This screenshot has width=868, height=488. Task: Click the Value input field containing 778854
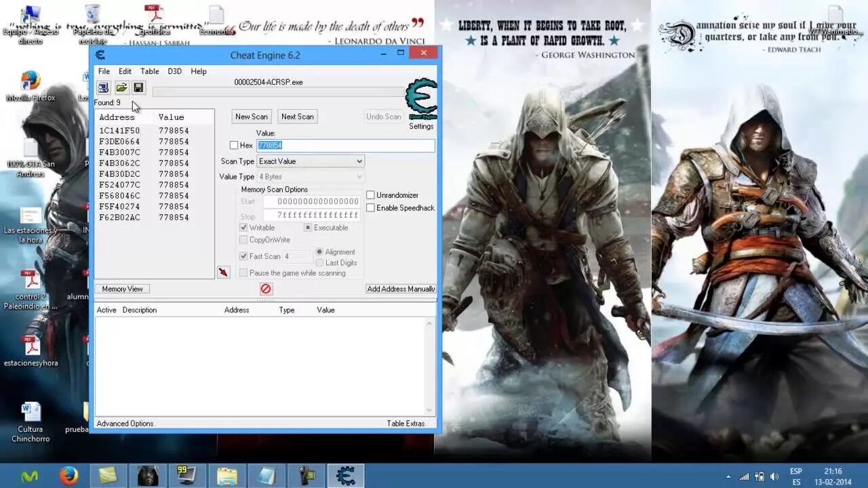pos(346,145)
